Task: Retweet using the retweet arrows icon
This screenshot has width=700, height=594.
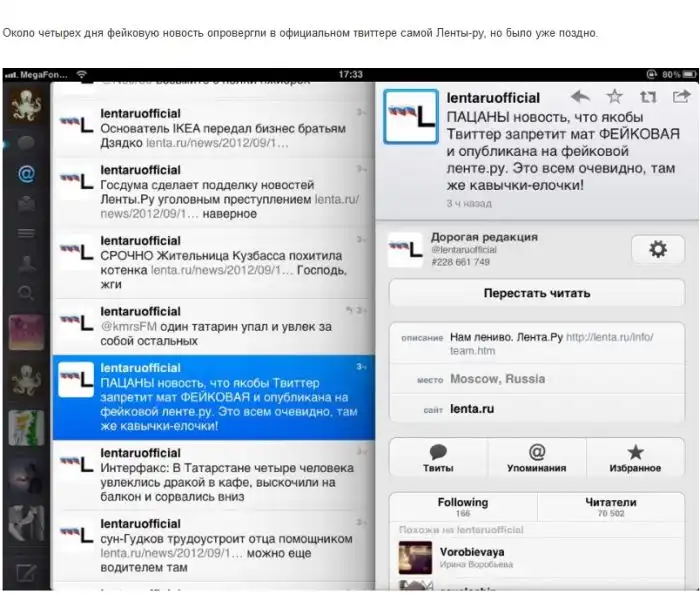Action: (648, 97)
